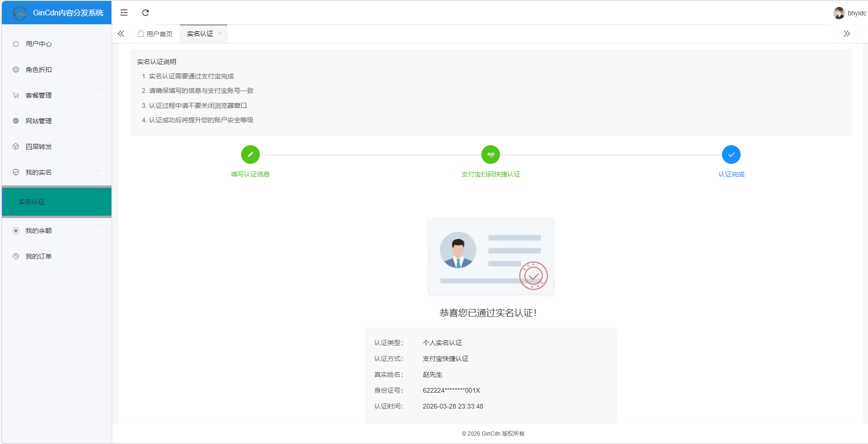Expand the 网站管理 submenu

102,120
